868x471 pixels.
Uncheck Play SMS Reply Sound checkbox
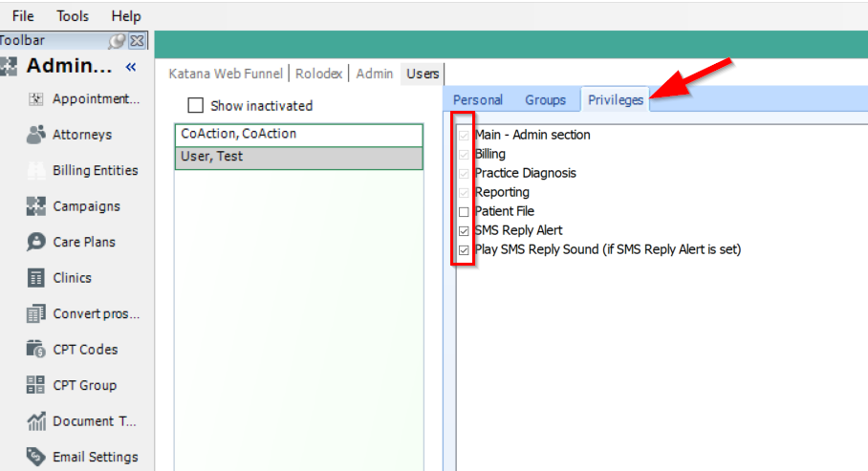(x=464, y=249)
